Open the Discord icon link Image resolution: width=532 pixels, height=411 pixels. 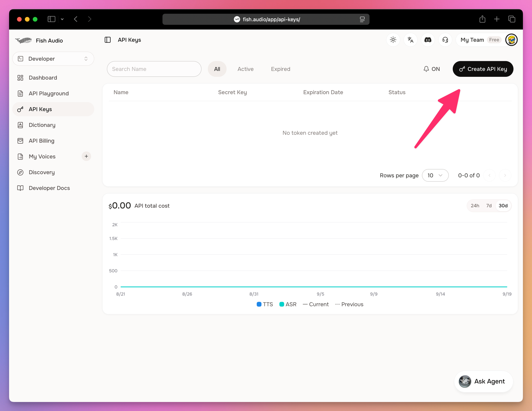428,40
